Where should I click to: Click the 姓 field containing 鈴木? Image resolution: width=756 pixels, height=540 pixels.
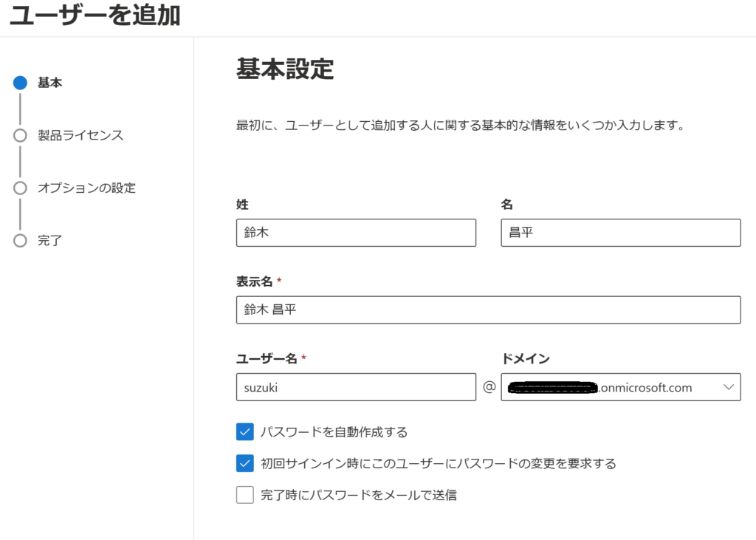tap(356, 233)
